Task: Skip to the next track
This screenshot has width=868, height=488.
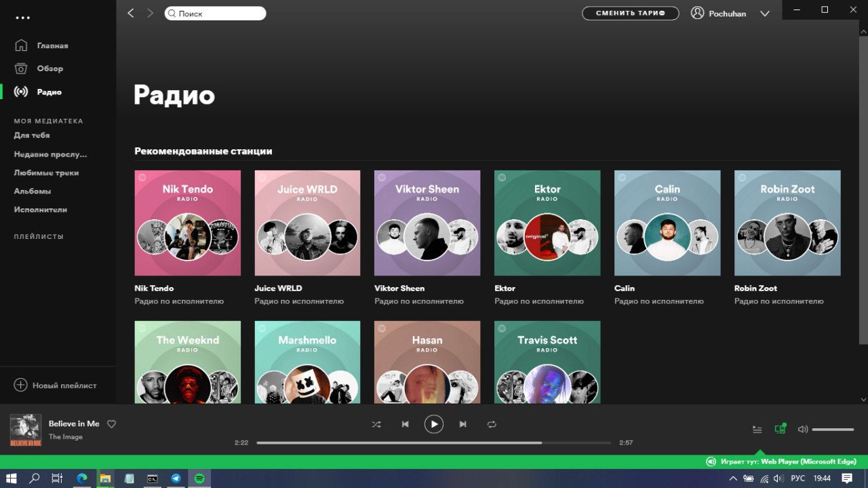Action: (463, 424)
